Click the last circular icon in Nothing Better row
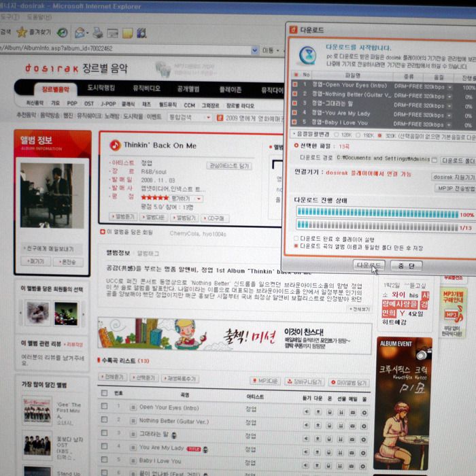 tap(364, 426)
